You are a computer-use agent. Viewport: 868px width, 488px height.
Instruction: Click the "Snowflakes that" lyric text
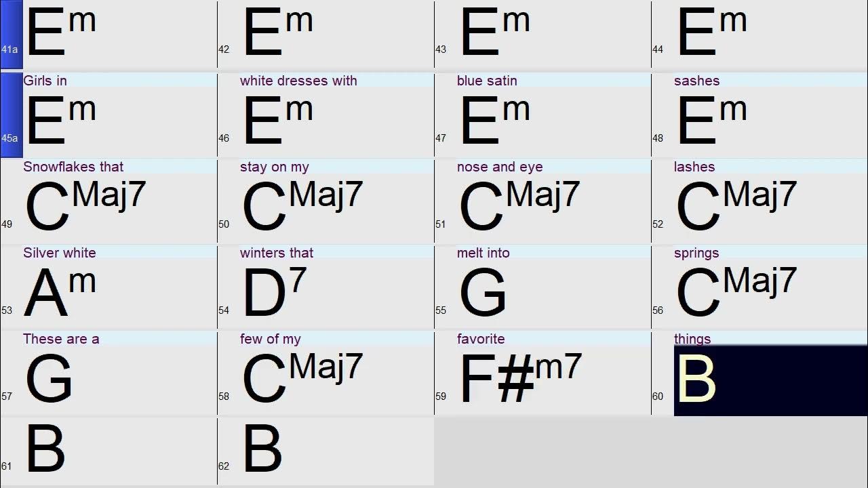coord(73,167)
